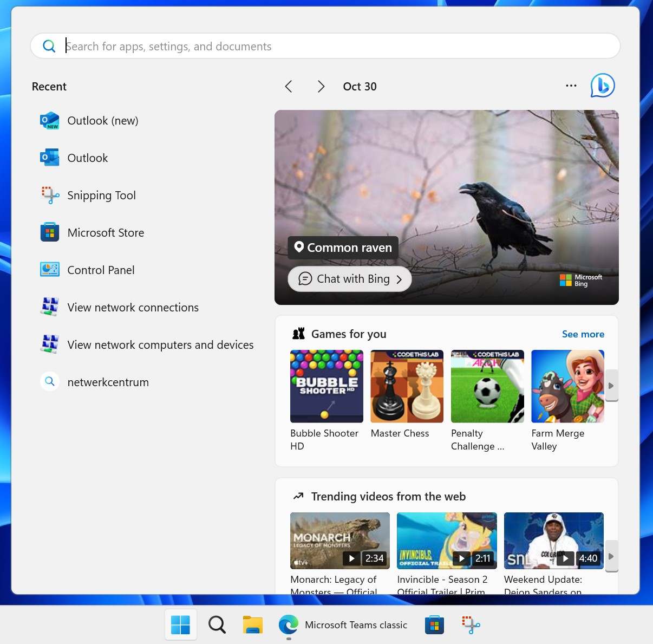
Task: Click View network computers and devices icon
Action: [50, 344]
